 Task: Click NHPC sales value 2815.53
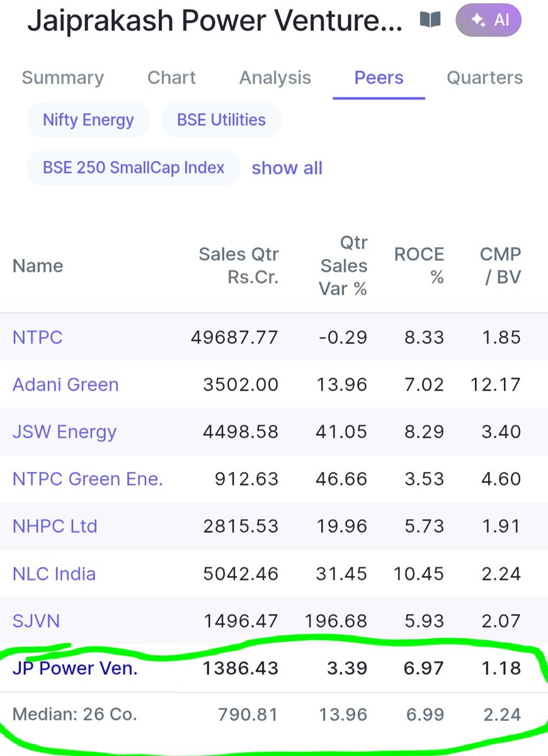click(x=241, y=526)
